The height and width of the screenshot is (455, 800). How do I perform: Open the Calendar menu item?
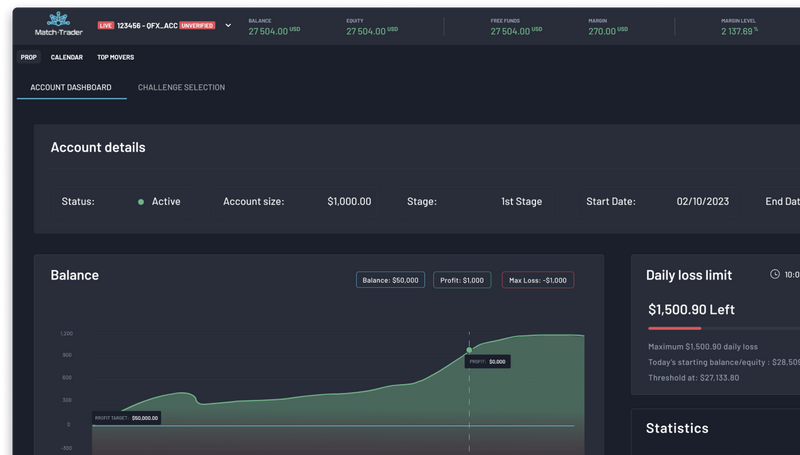click(x=67, y=58)
